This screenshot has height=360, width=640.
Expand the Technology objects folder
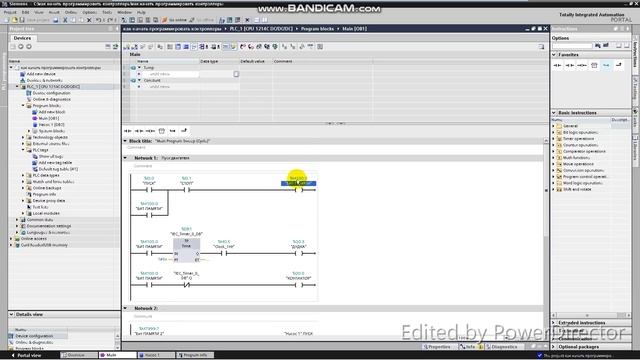23,137
